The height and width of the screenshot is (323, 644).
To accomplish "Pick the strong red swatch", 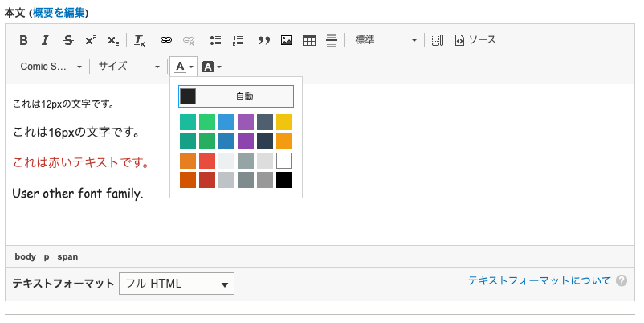I will (207, 180).
